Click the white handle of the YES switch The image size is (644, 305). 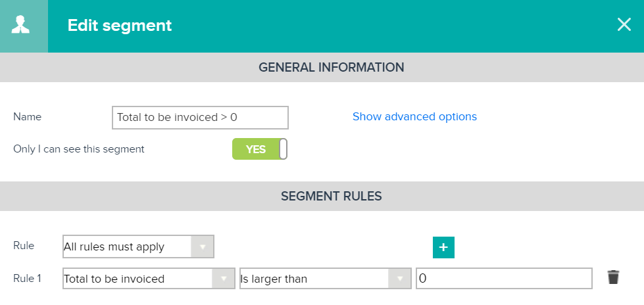click(283, 149)
